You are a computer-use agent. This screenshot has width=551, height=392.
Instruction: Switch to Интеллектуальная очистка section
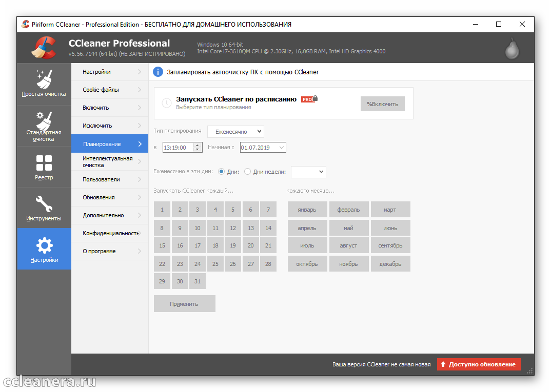tap(109, 162)
